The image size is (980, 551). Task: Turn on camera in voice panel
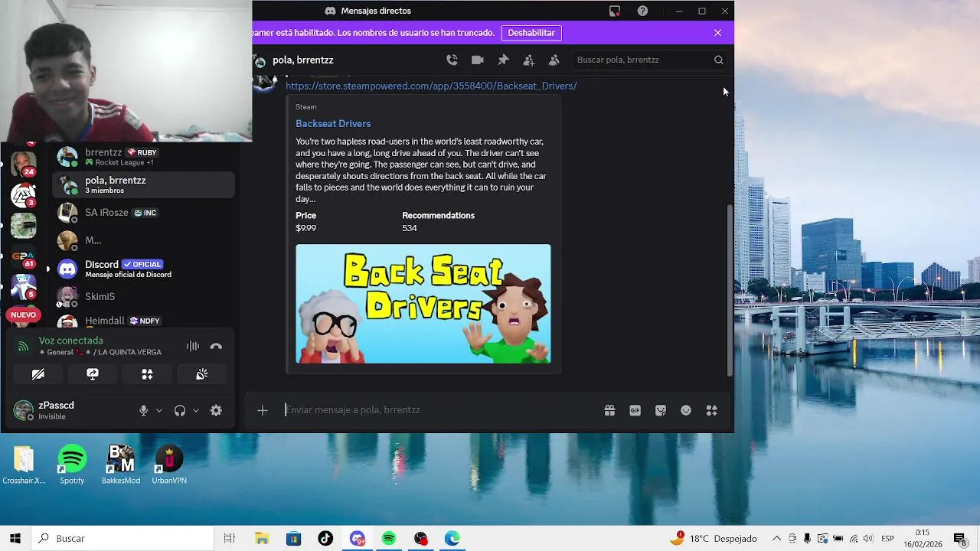(x=38, y=374)
